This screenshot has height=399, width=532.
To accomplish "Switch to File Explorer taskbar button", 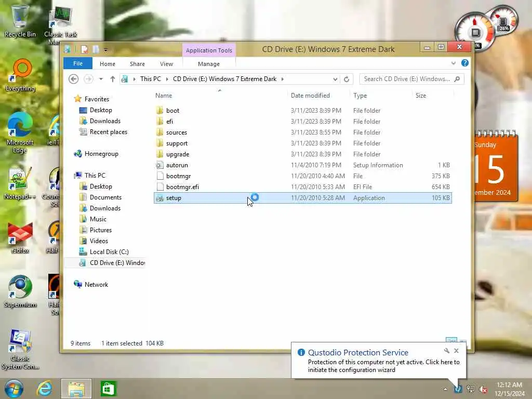I will click(76, 389).
